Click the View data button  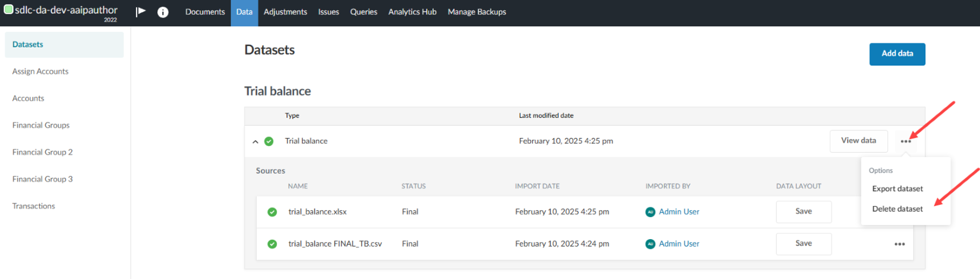(858, 141)
